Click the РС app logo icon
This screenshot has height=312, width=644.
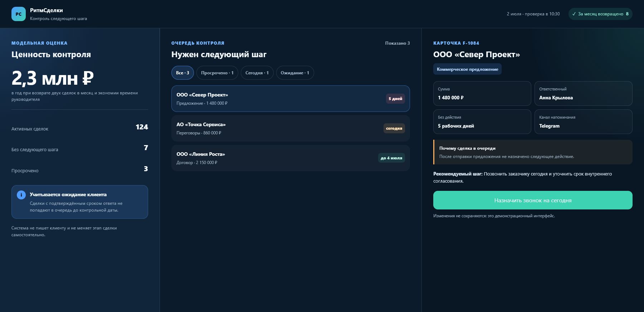(19, 14)
